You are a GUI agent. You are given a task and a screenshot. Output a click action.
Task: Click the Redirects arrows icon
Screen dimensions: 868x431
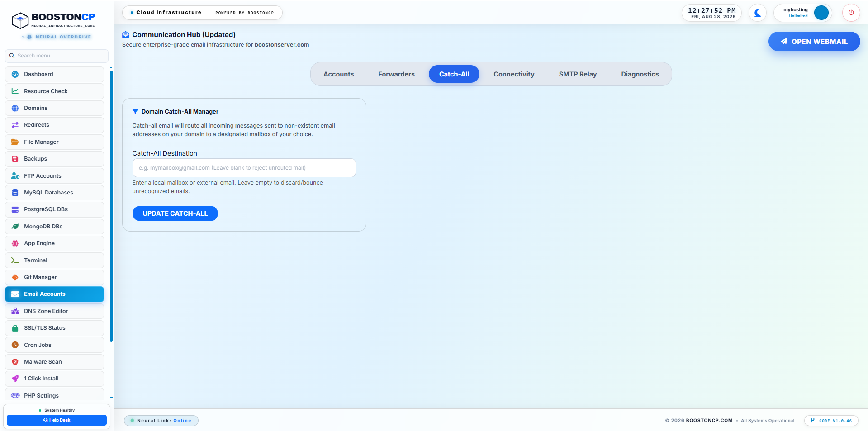click(x=15, y=125)
